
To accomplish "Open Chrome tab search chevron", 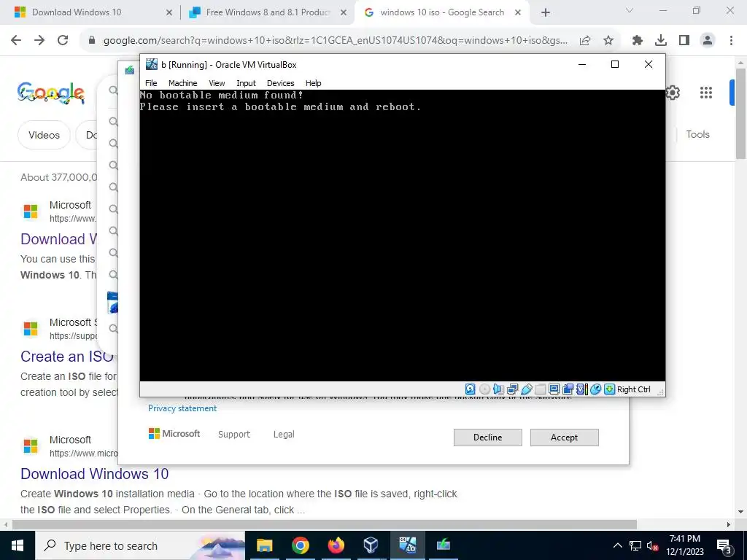I will [630, 10].
